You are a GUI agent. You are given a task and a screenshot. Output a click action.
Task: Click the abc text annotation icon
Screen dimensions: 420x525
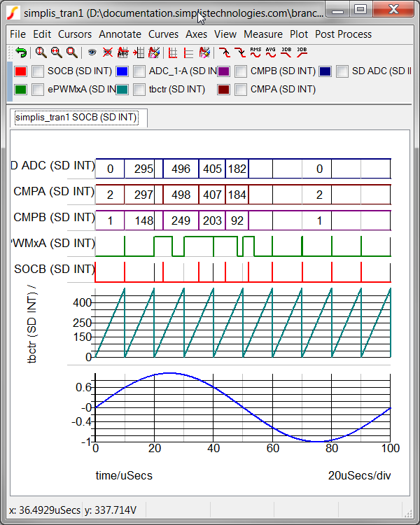(x=122, y=52)
